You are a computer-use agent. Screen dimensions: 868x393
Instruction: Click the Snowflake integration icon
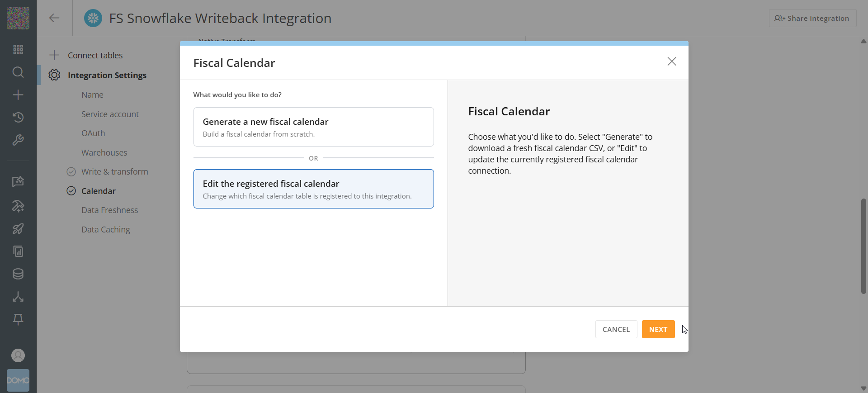[93, 18]
